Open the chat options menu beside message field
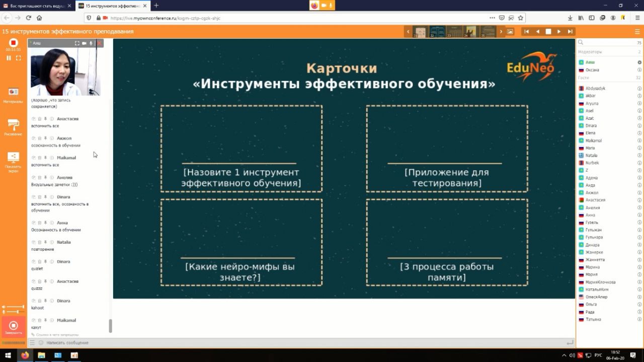The width and height of the screenshot is (644, 362). [32, 343]
